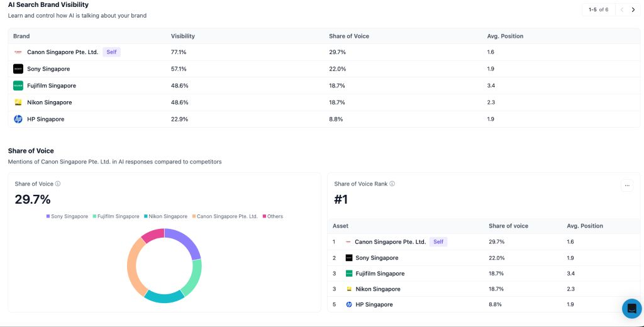Click info icon beside Share of Voice Rank
Screen dimensions: 644x327
(392, 184)
